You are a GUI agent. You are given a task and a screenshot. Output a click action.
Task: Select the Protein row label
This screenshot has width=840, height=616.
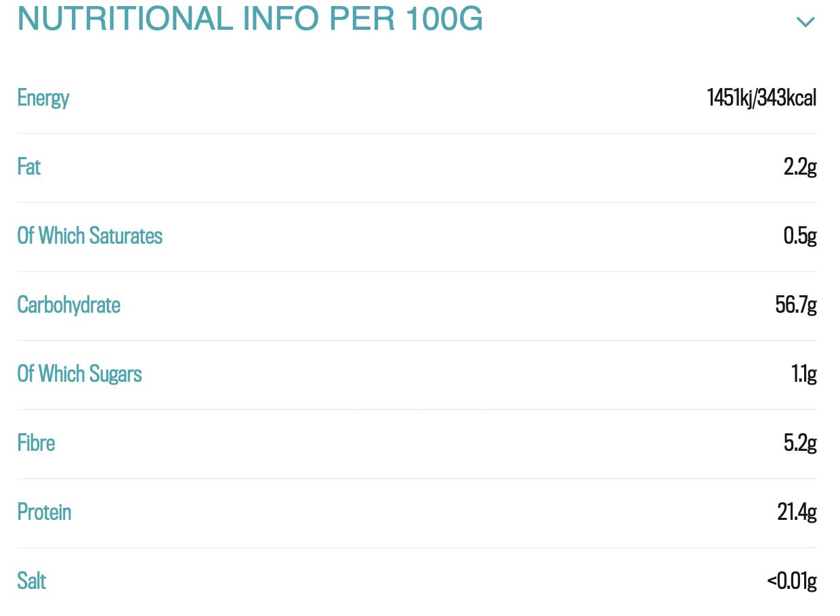tap(45, 512)
